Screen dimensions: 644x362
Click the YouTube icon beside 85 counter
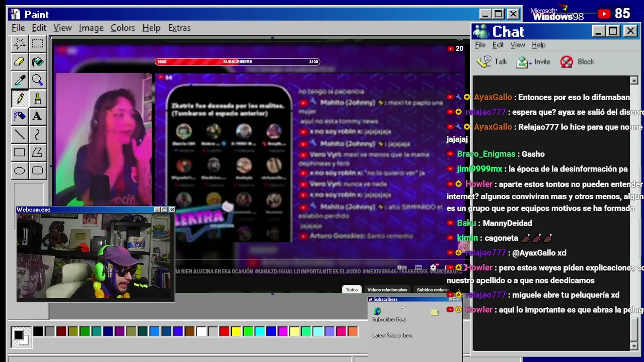point(604,14)
